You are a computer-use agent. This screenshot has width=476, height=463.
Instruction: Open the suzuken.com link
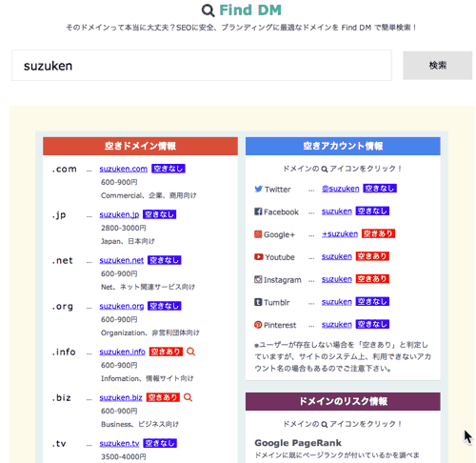coord(124,169)
